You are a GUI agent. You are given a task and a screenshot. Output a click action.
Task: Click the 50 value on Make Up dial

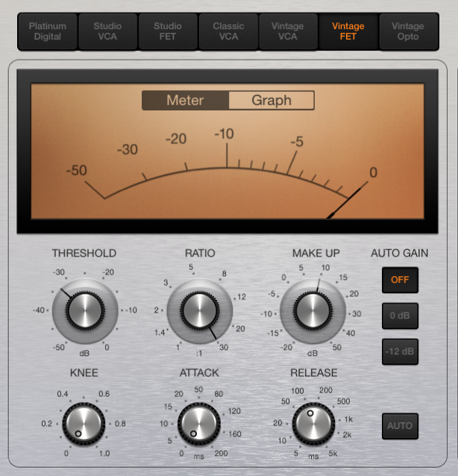tap(337, 347)
